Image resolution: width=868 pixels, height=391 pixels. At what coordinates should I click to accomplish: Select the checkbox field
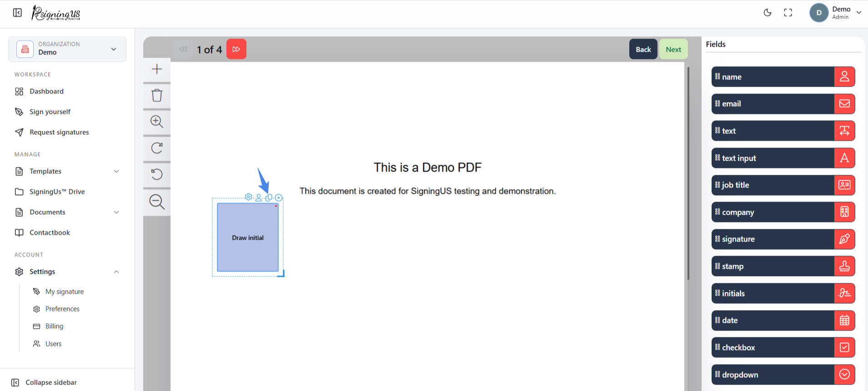783,347
